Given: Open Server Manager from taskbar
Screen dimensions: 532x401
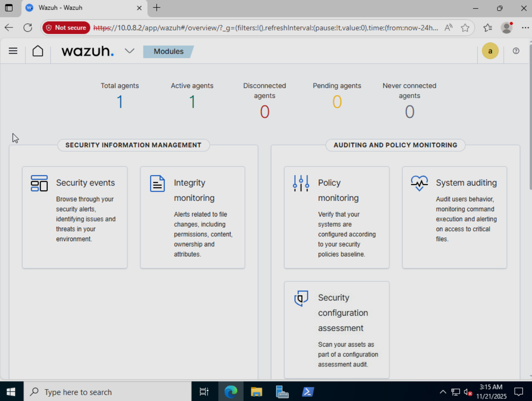Looking at the screenshot, I should click(282, 392).
